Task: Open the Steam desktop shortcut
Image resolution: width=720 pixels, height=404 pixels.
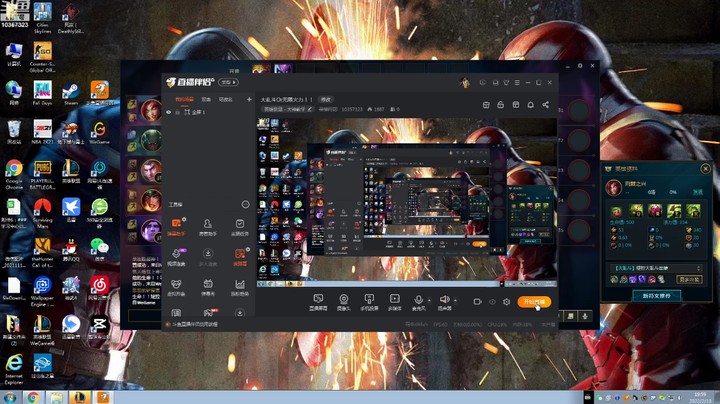Action: click(x=71, y=92)
